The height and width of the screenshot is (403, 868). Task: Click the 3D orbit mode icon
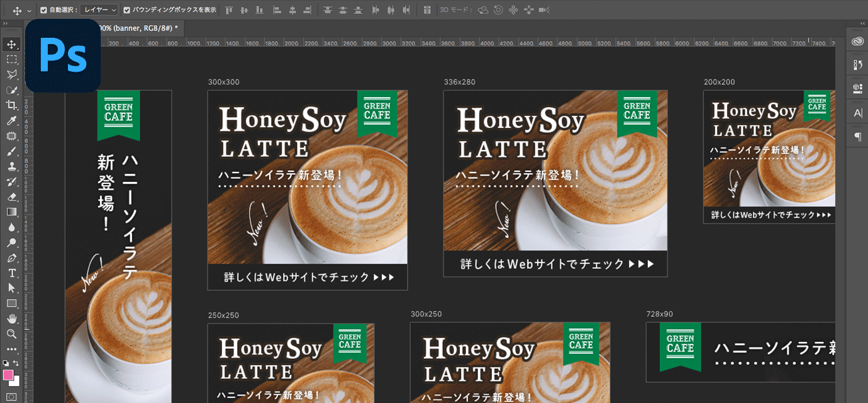(483, 10)
